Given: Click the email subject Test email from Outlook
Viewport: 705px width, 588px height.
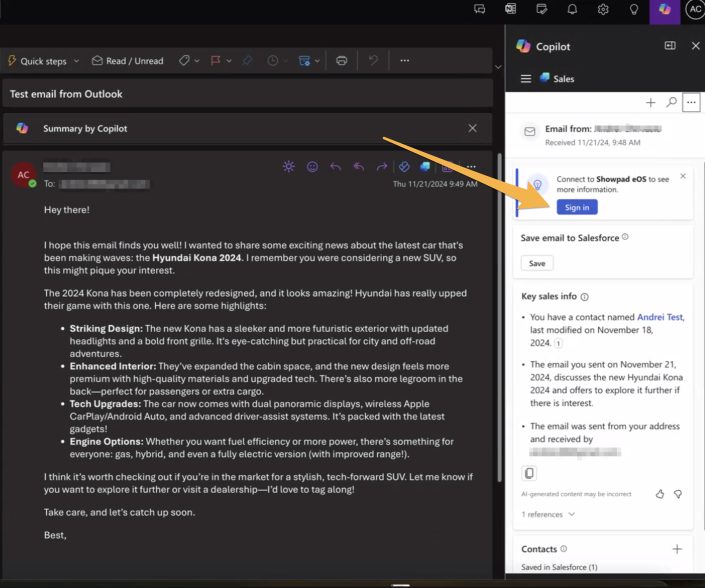Looking at the screenshot, I should (66, 94).
